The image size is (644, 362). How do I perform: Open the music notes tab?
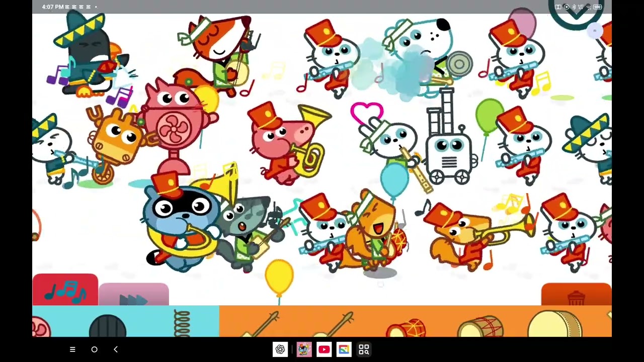click(x=65, y=290)
